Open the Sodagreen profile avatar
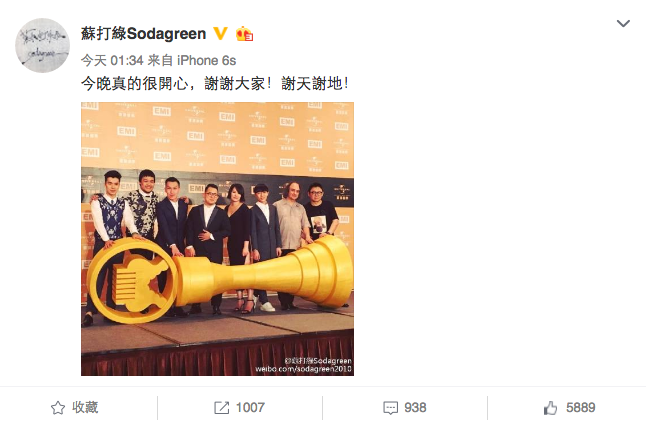 pyautogui.click(x=42, y=45)
